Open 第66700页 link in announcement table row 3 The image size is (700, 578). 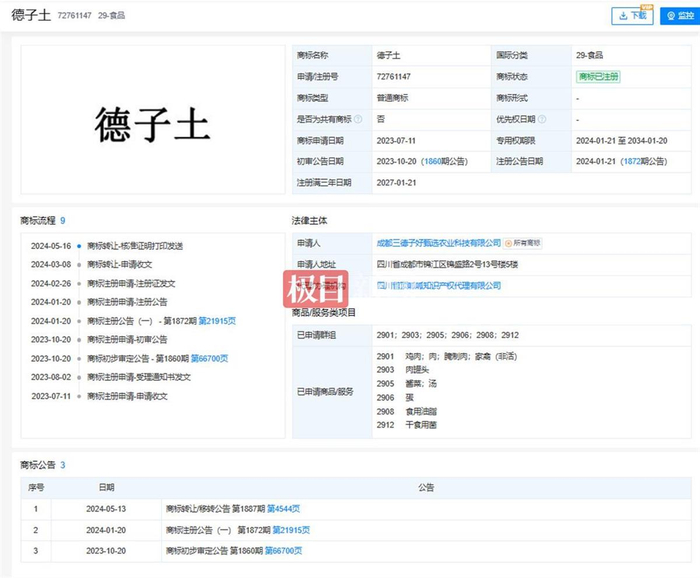click(283, 551)
